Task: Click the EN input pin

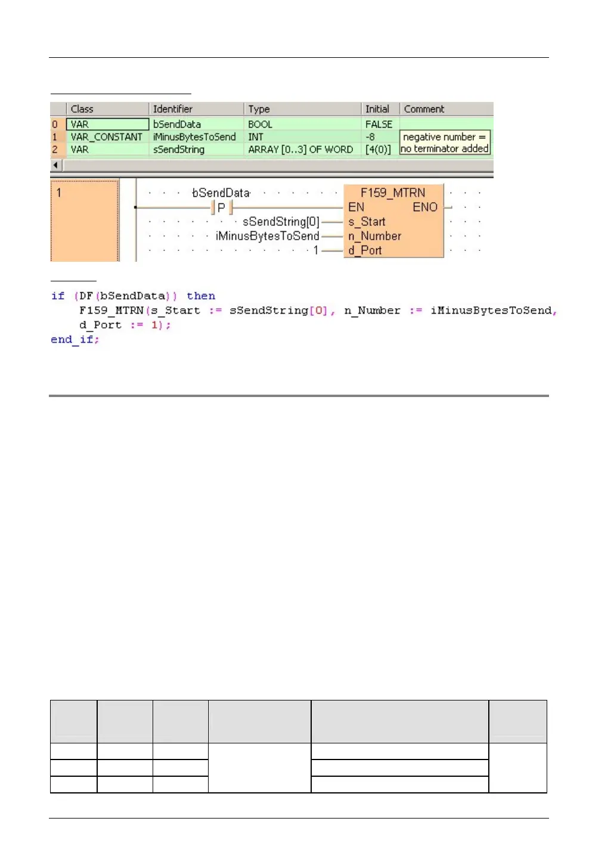Action: [356, 207]
